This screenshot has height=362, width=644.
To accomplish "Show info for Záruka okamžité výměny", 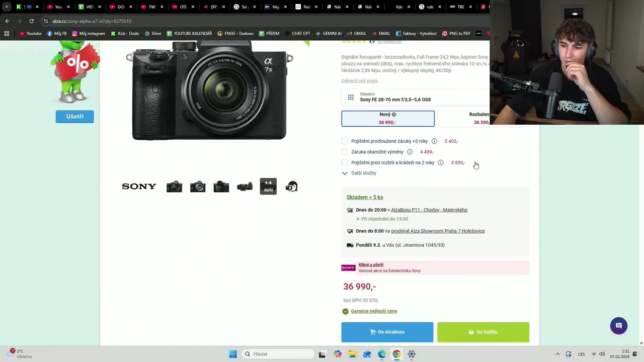I will click(x=410, y=152).
